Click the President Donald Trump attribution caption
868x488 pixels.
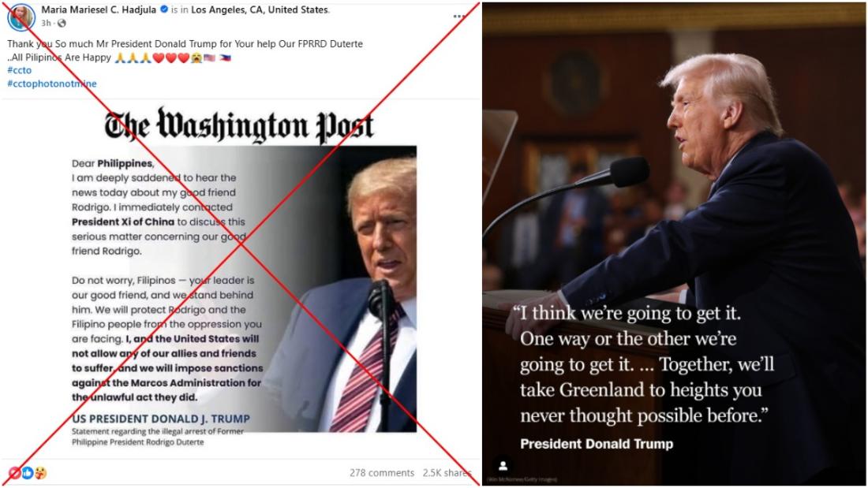pyautogui.click(x=597, y=444)
